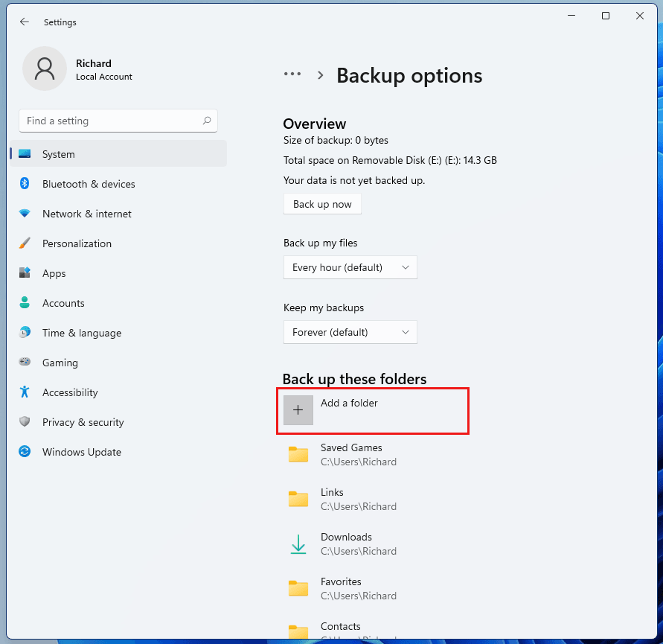Select the Links folder entry

(x=372, y=500)
